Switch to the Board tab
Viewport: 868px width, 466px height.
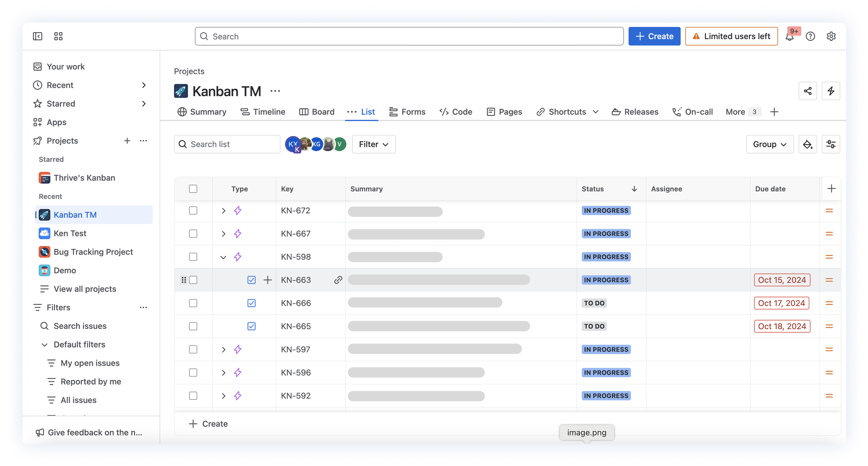(317, 112)
